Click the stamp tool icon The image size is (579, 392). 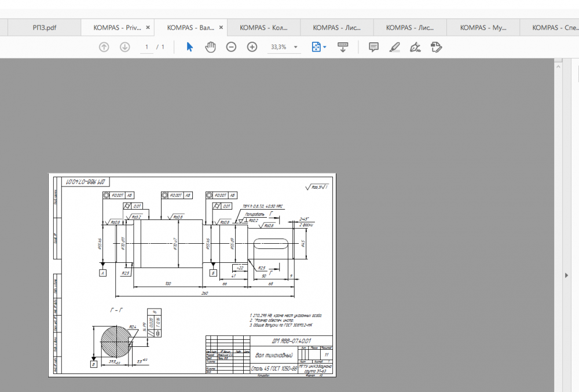[x=436, y=47]
